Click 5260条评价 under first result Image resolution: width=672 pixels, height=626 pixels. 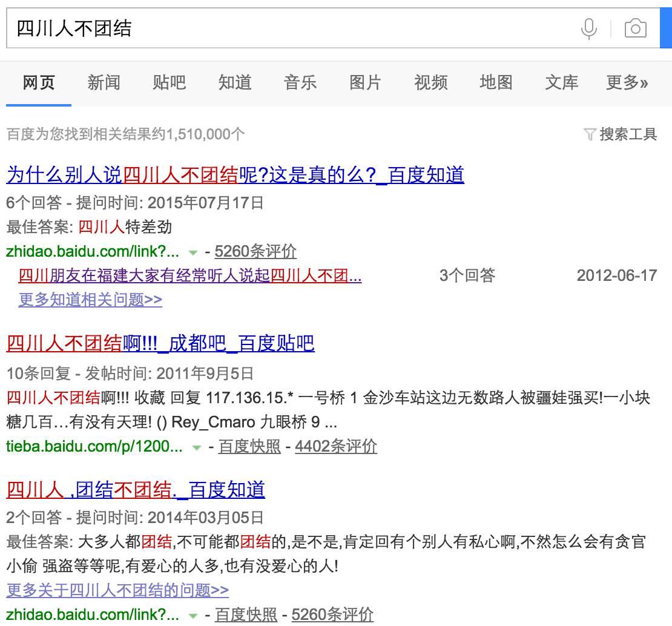pyautogui.click(x=255, y=251)
